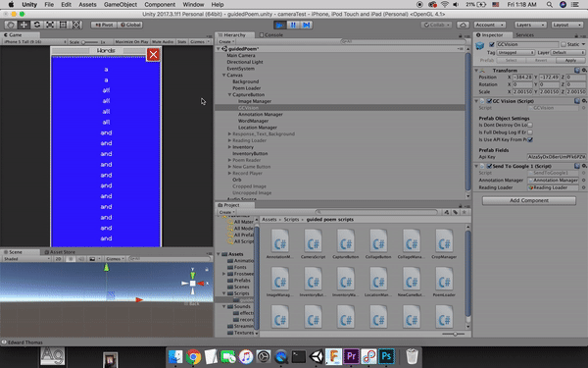Switch to the Console tab

tap(271, 34)
